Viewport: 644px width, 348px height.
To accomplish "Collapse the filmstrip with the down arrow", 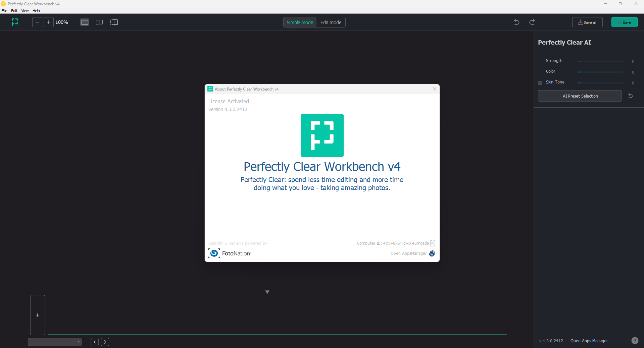I will coord(267,292).
